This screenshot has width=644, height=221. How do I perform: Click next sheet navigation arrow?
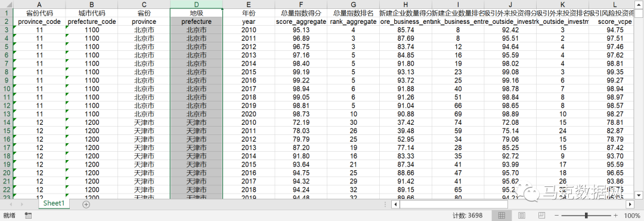tap(22, 204)
